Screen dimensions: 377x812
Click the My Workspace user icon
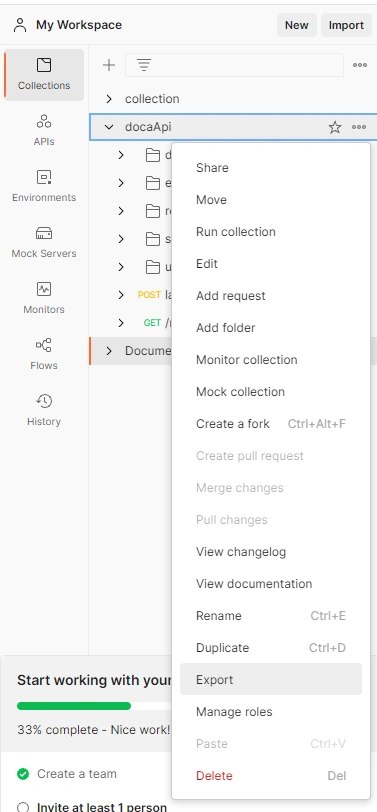(x=20, y=25)
